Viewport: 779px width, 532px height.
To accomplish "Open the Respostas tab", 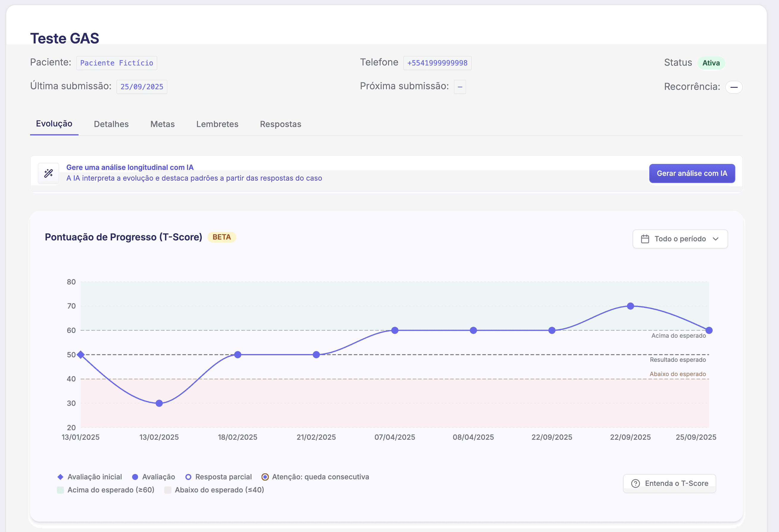I will (x=280, y=124).
